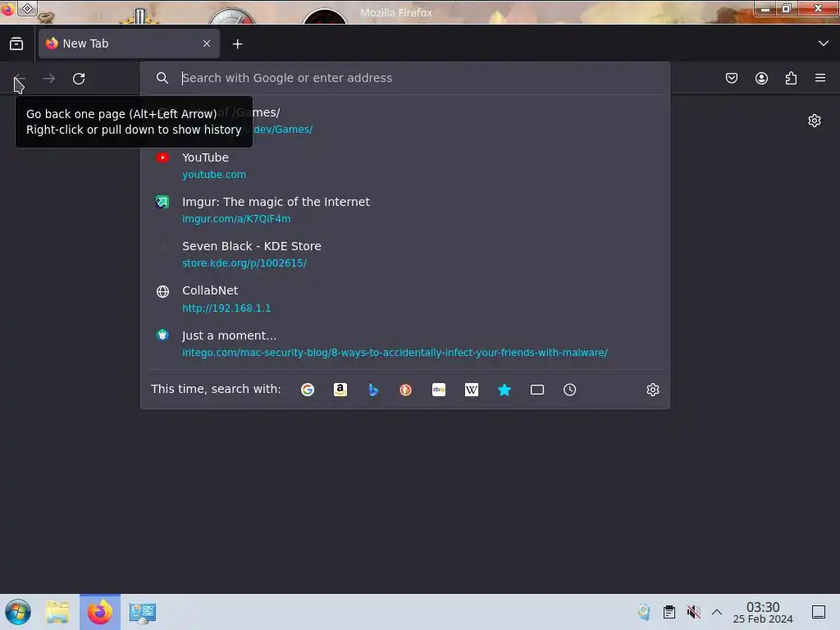Select Seven Black - KDE Store suggestion

pos(405,254)
